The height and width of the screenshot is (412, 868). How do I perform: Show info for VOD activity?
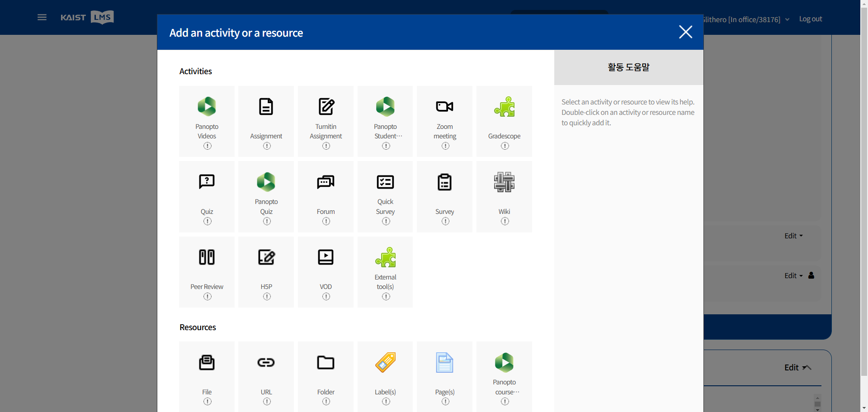[x=326, y=297]
